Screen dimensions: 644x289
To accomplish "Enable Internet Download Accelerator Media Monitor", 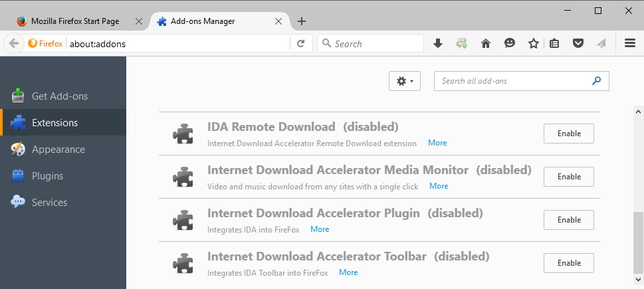I will (x=569, y=177).
